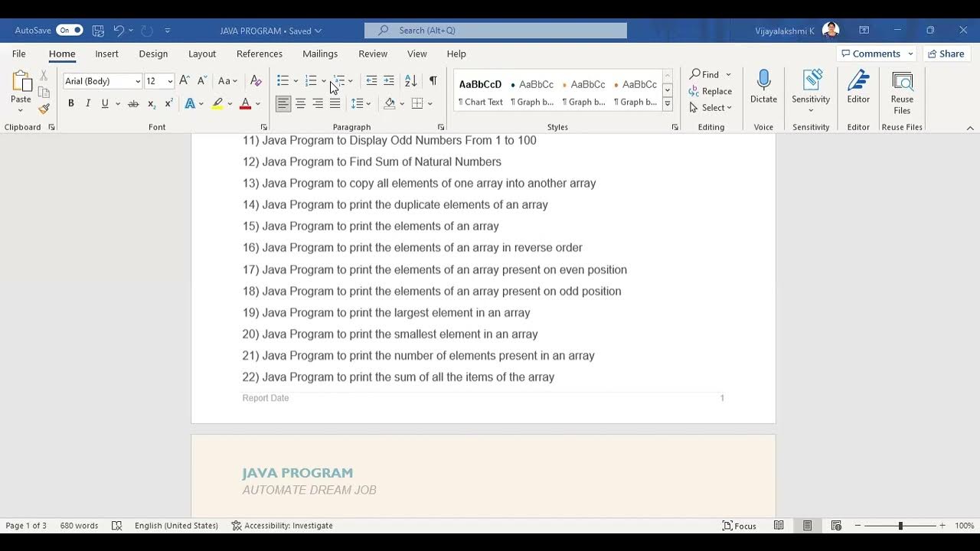Click Replace in Editing group
980x551 pixels.
pyautogui.click(x=710, y=91)
